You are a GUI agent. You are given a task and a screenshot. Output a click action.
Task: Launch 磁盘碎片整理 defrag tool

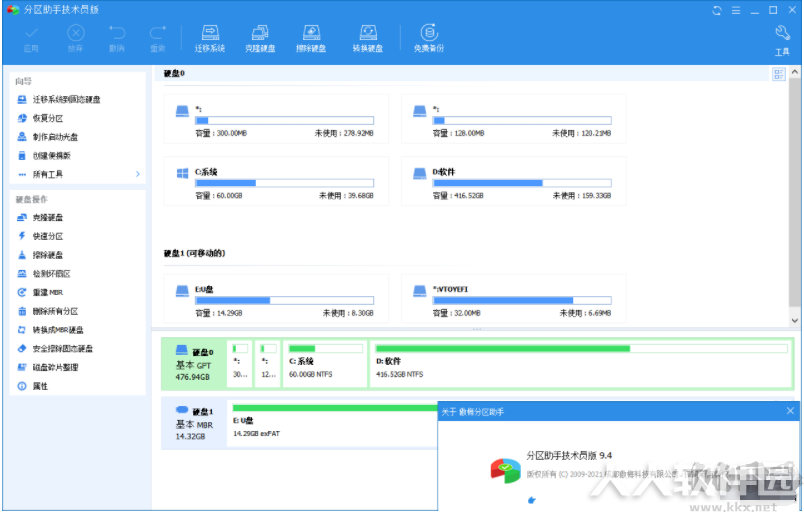[x=48, y=367]
